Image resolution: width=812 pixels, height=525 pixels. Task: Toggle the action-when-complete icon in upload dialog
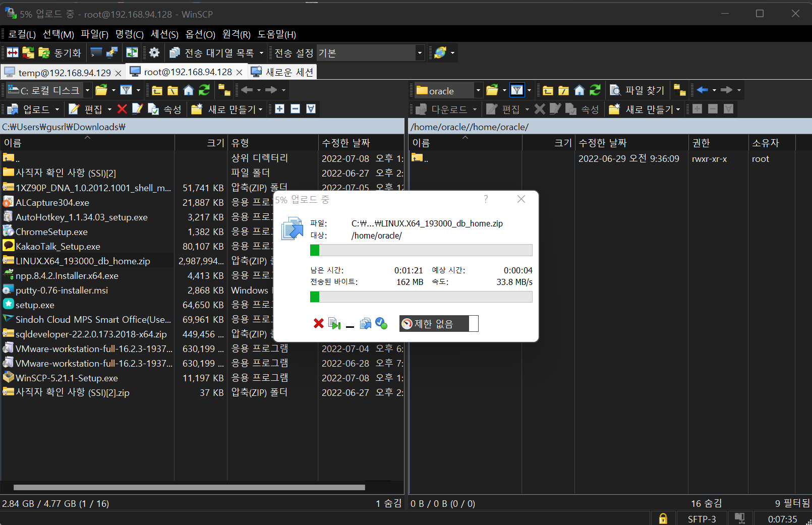(381, 323)
